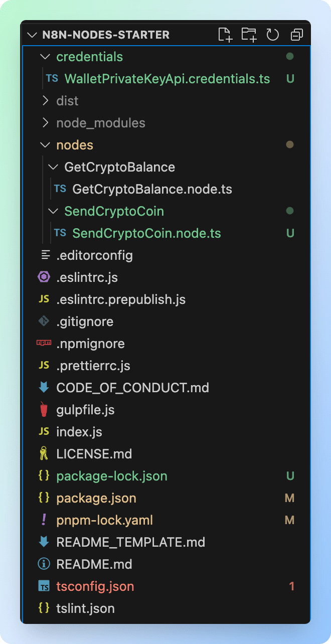The image size is (331, 644).
Task: Click the git icon beside .gitignore
Action: coord(44,321)
